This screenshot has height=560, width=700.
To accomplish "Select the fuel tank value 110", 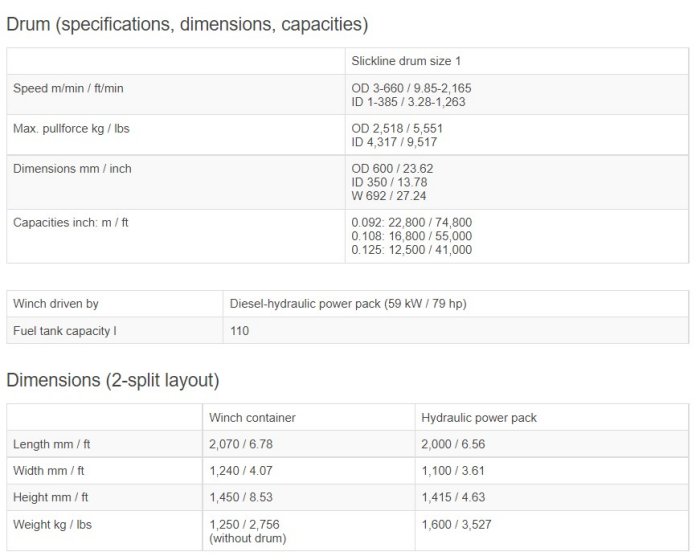I will click(x=240, y=330).
